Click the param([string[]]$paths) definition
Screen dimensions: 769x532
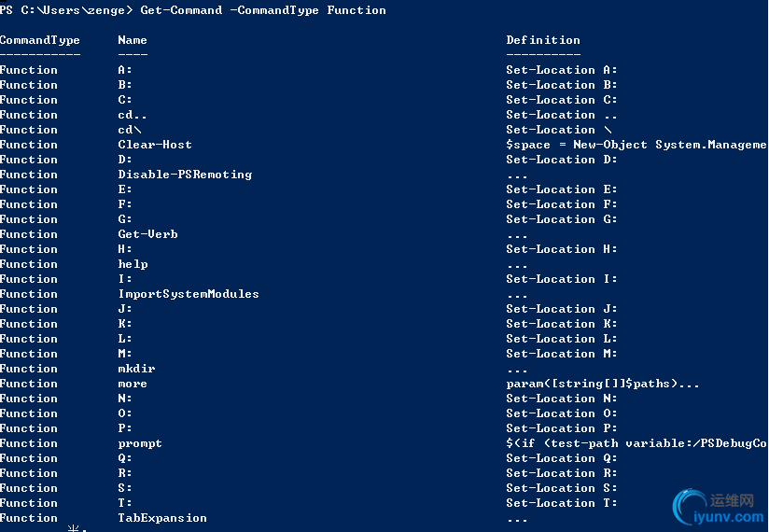pos(603,384)
